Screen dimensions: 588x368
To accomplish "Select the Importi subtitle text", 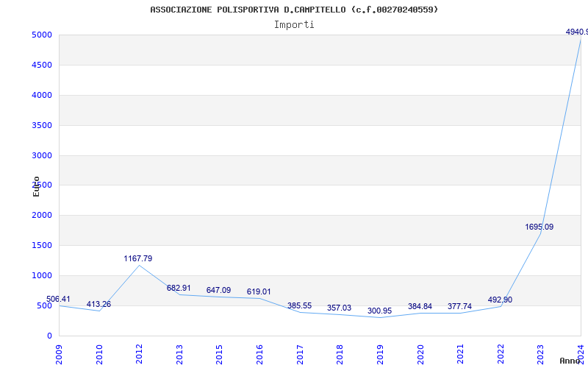I will (294, 24).
